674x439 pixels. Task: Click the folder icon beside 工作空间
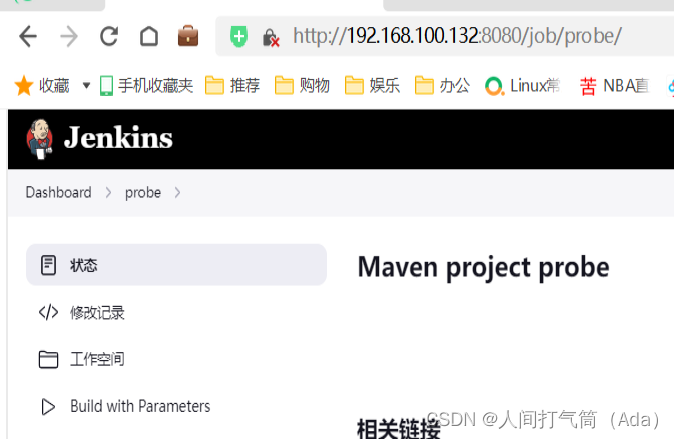48,359
